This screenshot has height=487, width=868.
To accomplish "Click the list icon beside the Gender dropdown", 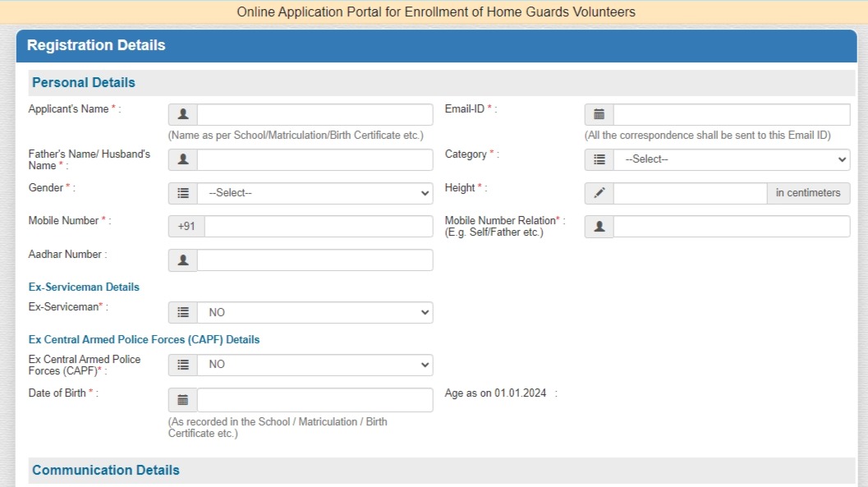I will pyautogui.click(x=182, y=193).
